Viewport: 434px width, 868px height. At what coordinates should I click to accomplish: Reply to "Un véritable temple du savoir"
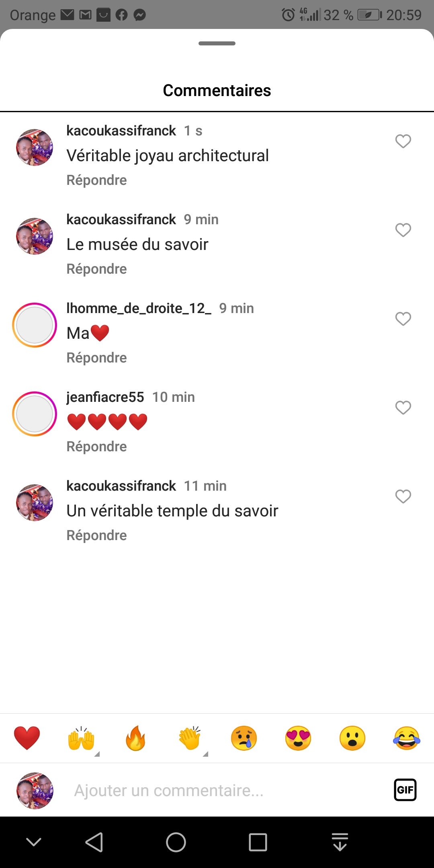96,535
